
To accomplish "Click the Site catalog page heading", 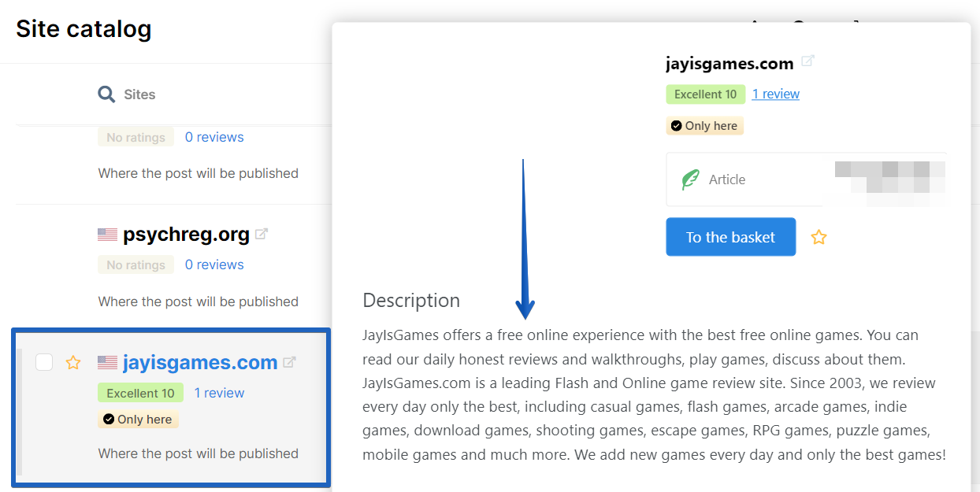I will pyautogui.click(x=84, y=29).
